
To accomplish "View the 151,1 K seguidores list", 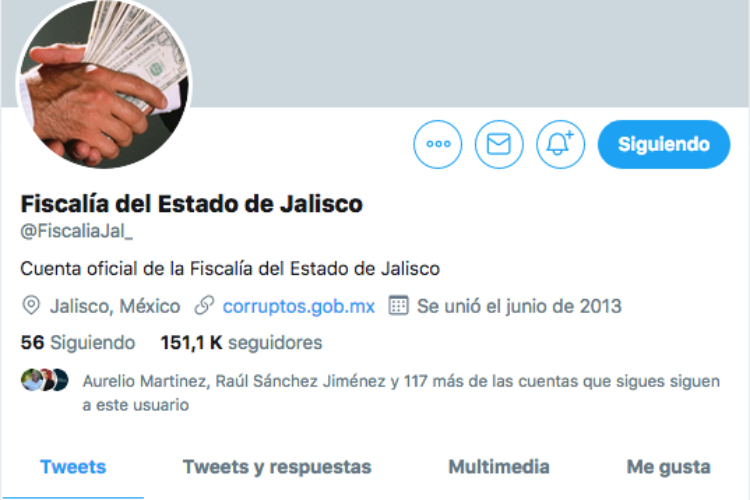I will [x=241, y=343].
